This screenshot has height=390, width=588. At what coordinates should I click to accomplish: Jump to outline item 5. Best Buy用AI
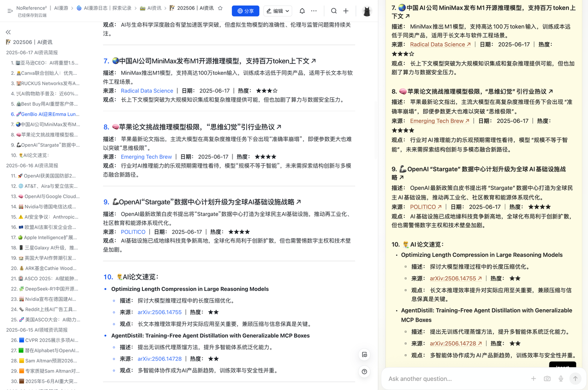coord(45,104)
